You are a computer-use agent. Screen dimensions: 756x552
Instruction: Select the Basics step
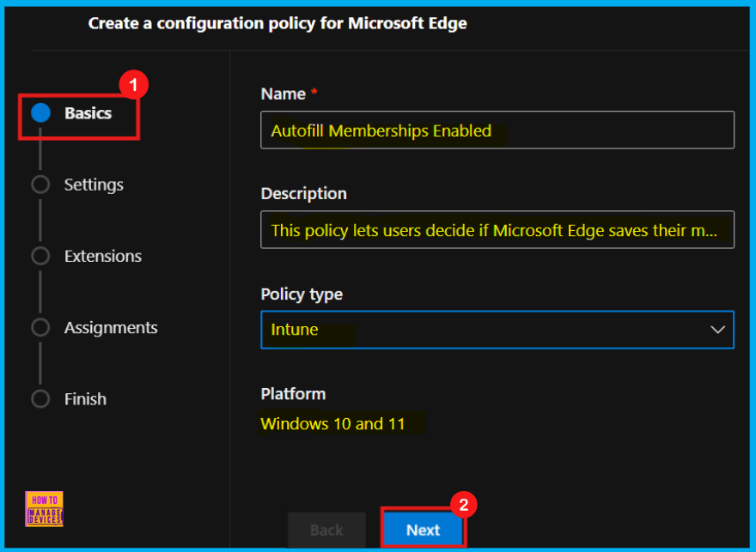tap(88, 113)
